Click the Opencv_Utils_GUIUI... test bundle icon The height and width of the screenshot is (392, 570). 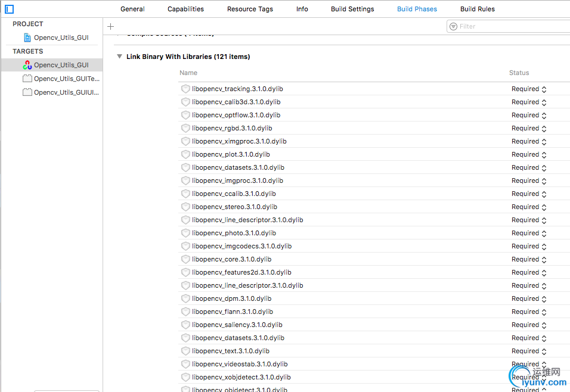click(x=27, y=92)
